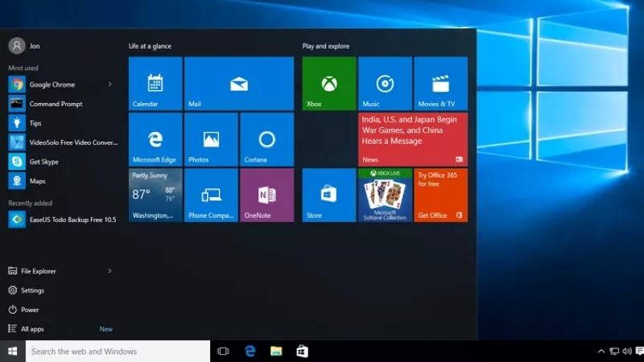Open the Phone Companion tile
644x362 pixels.
click(x=211, y=195)
